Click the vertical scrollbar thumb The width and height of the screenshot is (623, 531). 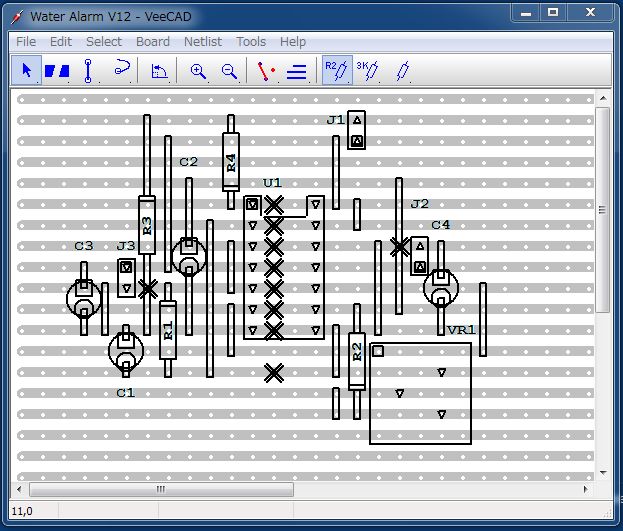pyautogui.click(x=603, y=210)
